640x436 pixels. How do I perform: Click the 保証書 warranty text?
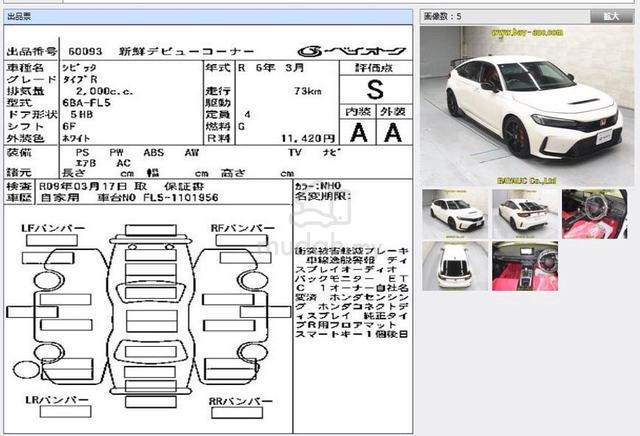(x=184, y=187)
